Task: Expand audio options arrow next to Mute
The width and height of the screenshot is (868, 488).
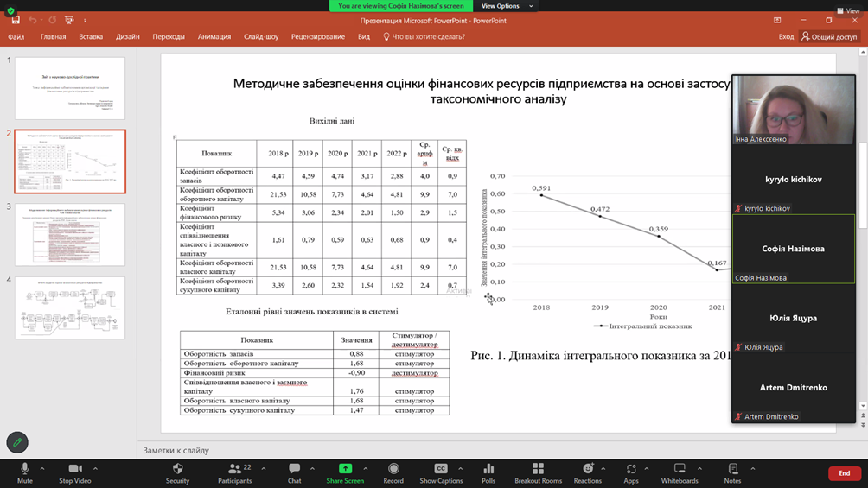Action: coord(42,469)
